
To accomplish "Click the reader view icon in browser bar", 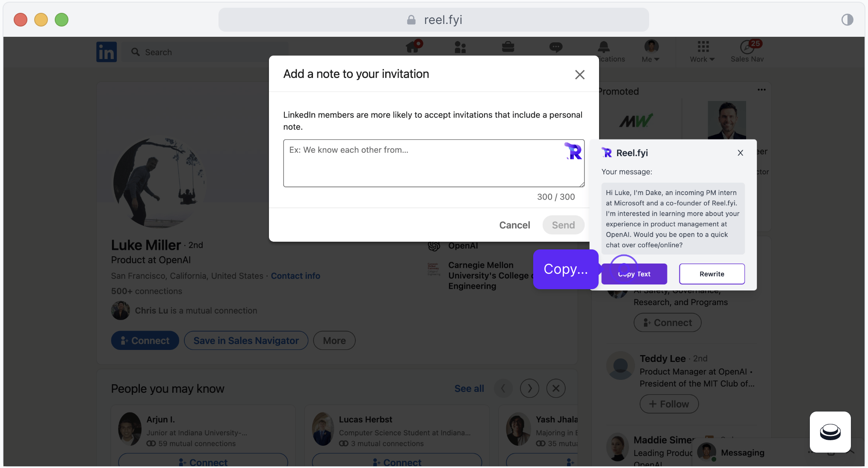I will click(847, 20).
